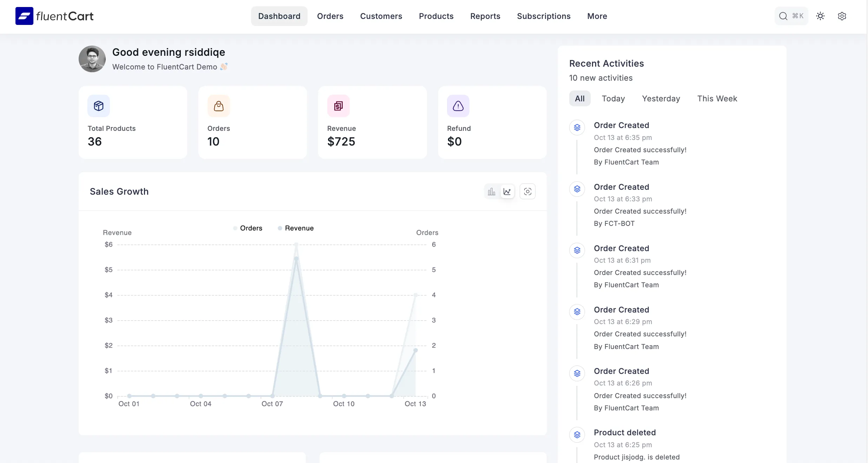Click the Total Products count 36
868x463 pixels.
click(x=94, y=142)
